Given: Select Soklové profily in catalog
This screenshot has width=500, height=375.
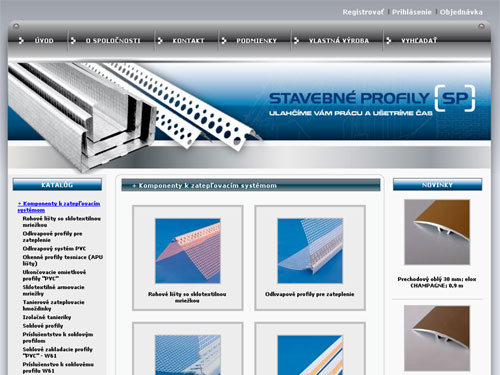Looking at the screenshot, I should tap(43, 326).
